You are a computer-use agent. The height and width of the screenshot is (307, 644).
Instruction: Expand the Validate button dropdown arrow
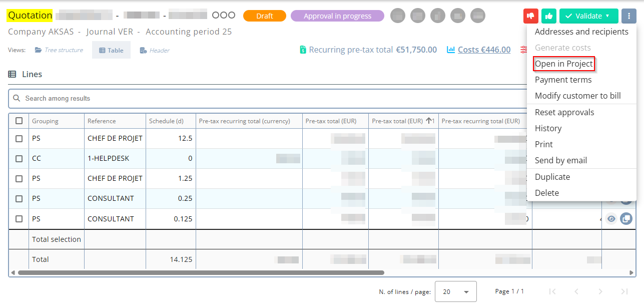tap(607, 16)
